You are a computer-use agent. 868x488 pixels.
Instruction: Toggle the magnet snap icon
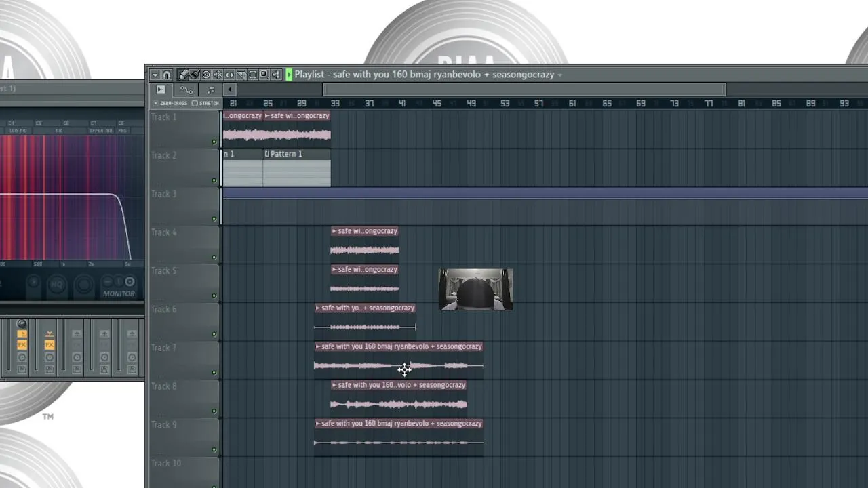[x=167, y=75]
